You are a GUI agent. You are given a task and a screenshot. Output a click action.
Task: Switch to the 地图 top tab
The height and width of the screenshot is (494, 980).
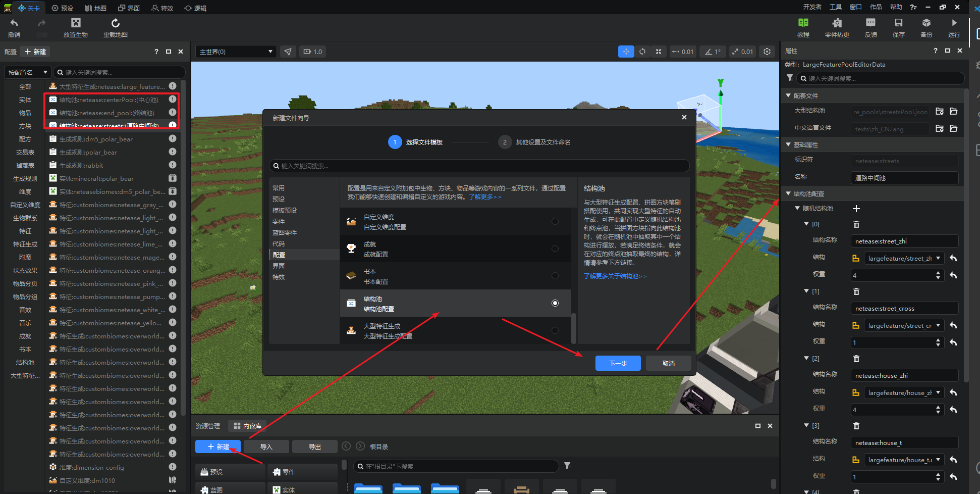coord(95,8)
